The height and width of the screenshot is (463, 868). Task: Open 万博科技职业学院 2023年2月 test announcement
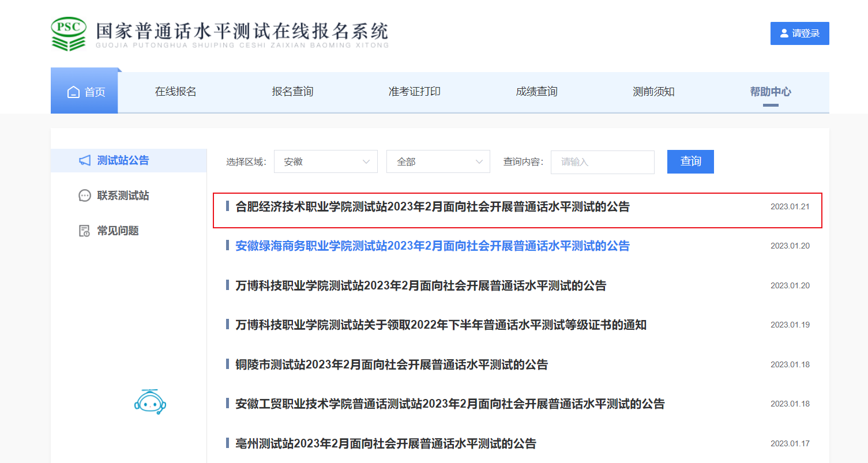click(x=421, y=285)
